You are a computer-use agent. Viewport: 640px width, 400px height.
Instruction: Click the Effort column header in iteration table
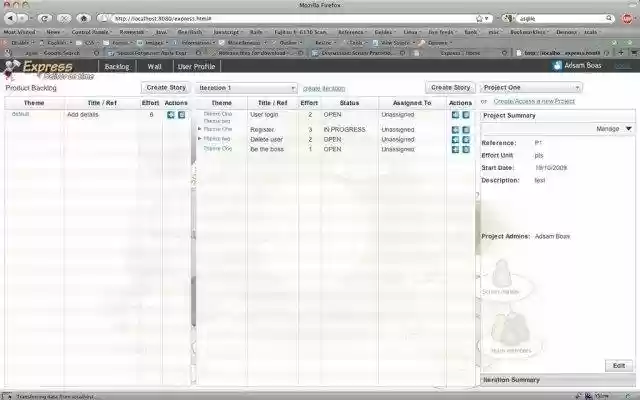tap(309, 103)
